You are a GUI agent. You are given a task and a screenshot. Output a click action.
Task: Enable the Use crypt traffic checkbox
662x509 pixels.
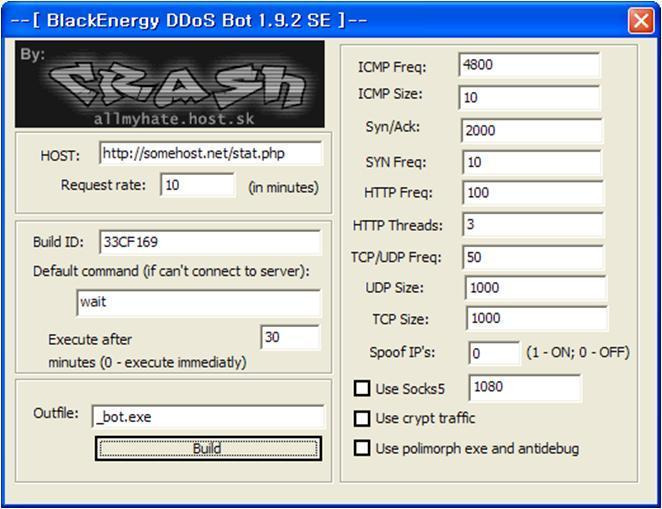362,419
